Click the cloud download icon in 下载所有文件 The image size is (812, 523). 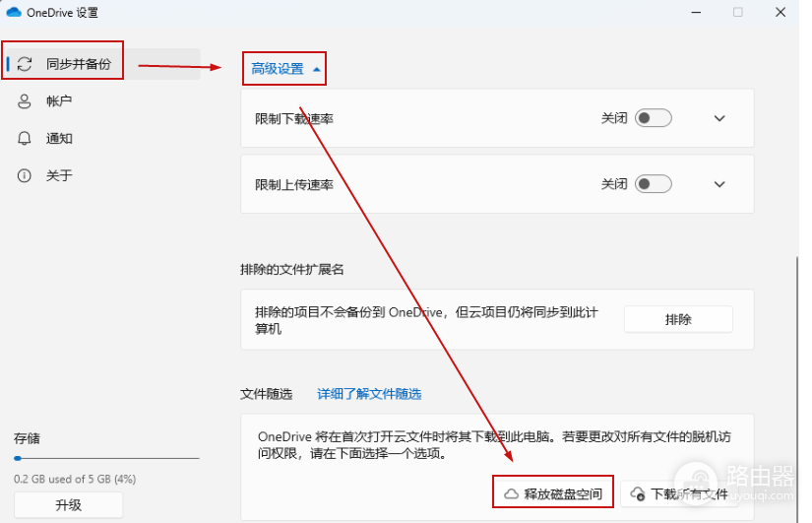tap(638, 493)
